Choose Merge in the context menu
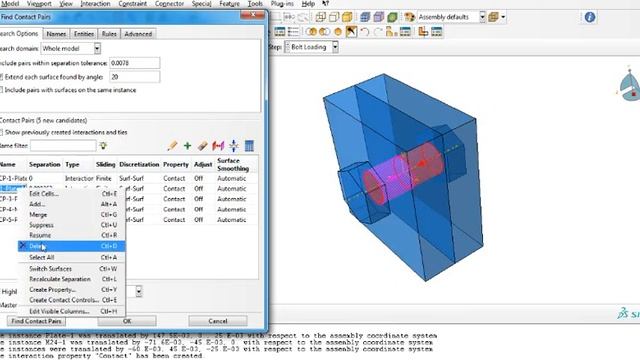The width and height of the screenshot is (640, 360). click(71, 214)
